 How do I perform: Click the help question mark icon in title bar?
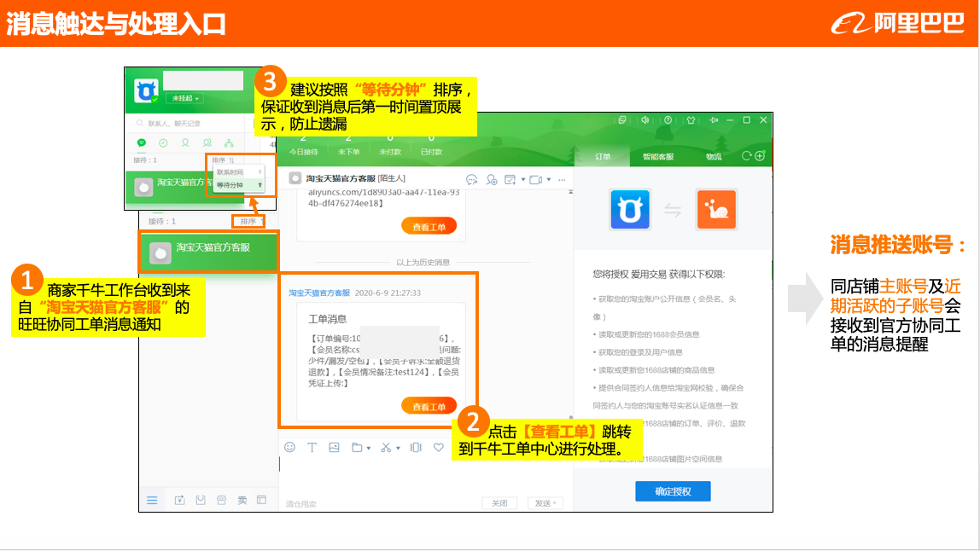click(668, 120)
